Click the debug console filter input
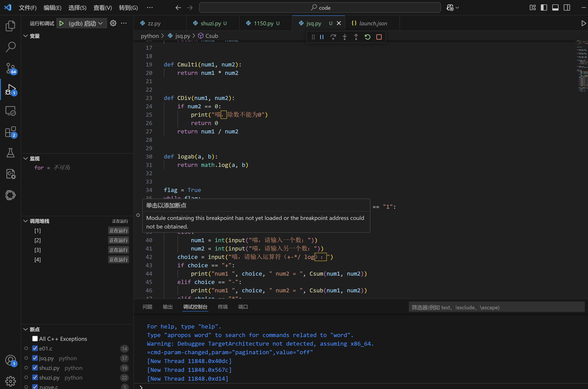This screenshot has height=389, width=588. click(x=496, y=307)
